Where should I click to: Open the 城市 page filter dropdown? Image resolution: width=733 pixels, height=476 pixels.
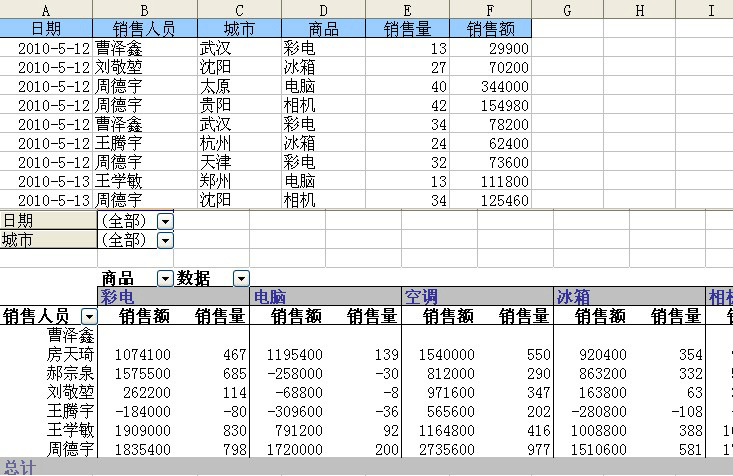pyautogui.click(x=165, y=240)
